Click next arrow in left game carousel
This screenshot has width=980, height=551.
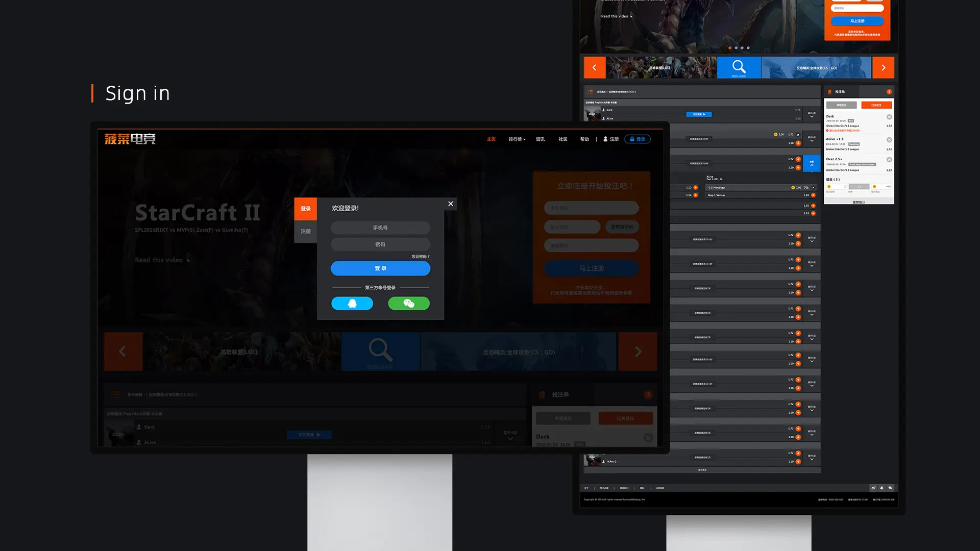tap(638, 352)
